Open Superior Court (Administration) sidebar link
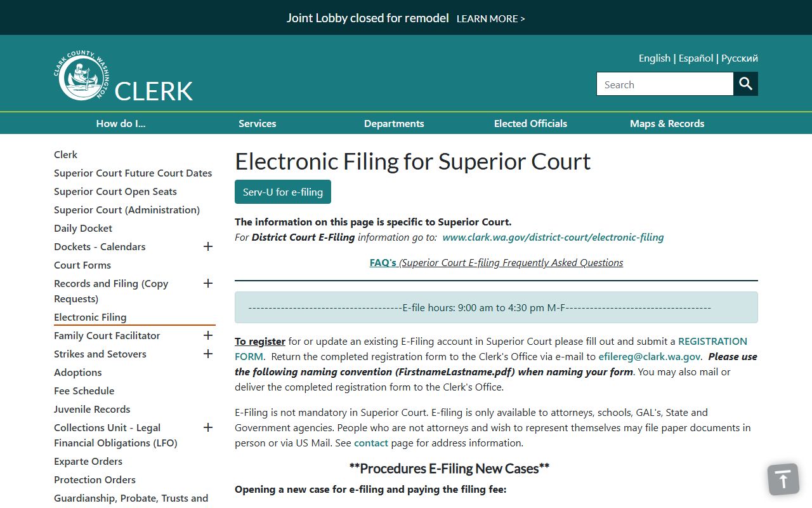The width and height of the screenshot is (812, 508). coord(127,210)
